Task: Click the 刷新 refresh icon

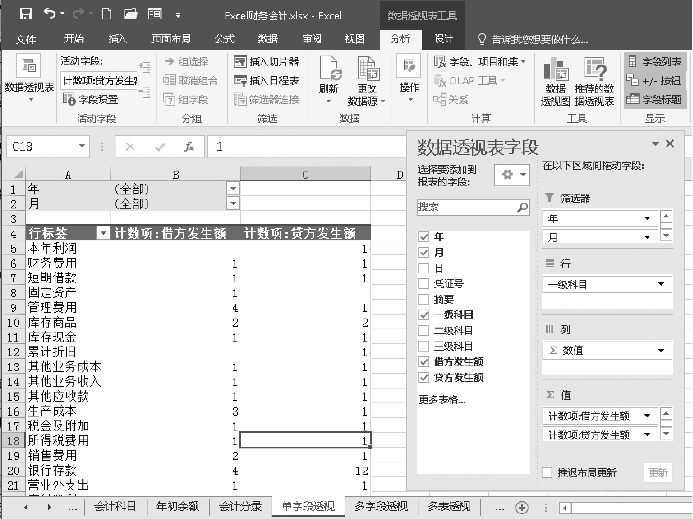Action: (x=328, y=74)
